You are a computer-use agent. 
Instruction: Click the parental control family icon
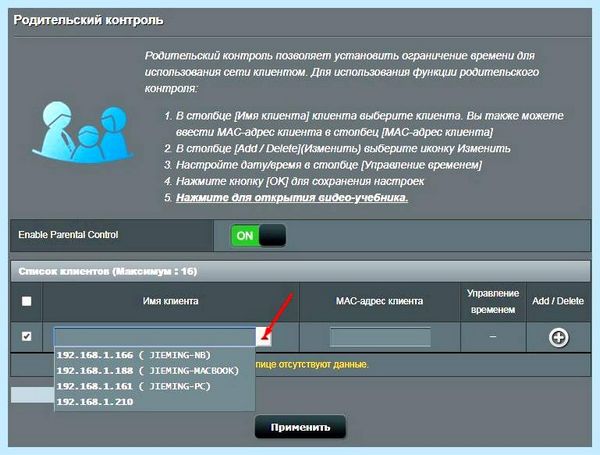pyautogui.click(x=83, y=132)
